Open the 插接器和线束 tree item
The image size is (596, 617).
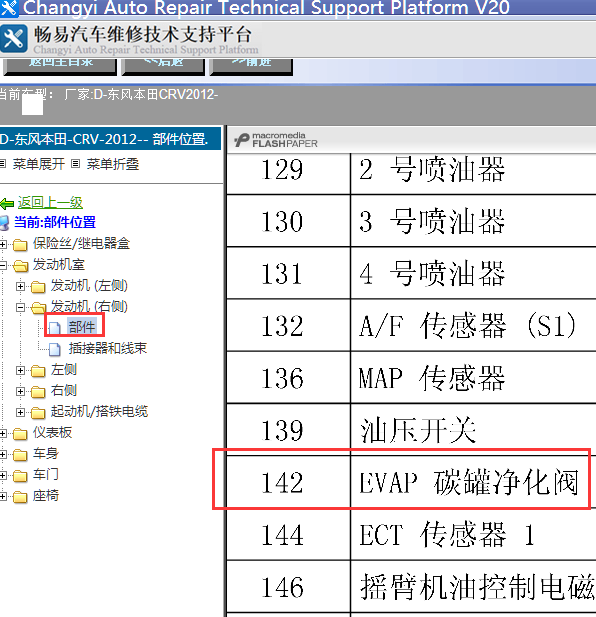(107, 348)
